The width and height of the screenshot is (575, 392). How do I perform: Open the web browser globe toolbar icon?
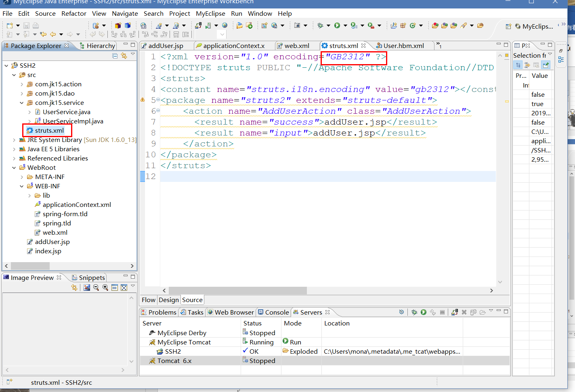225,25
